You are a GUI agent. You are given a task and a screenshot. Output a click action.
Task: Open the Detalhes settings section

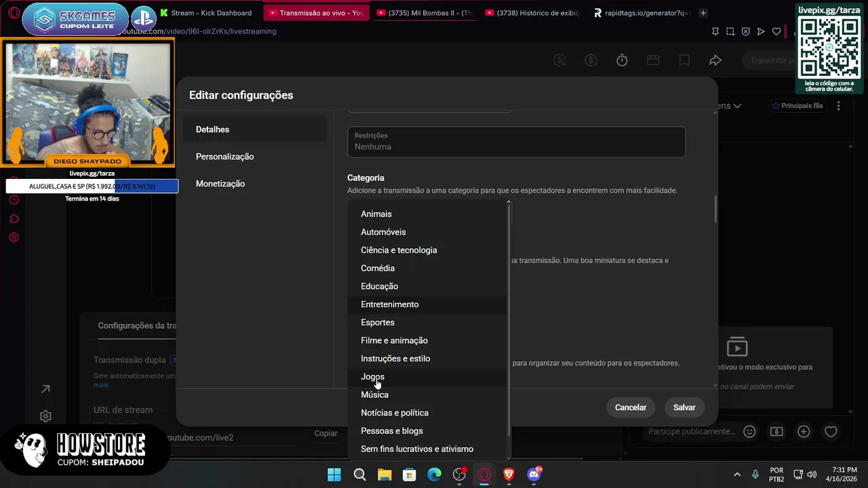click(254, 129)
